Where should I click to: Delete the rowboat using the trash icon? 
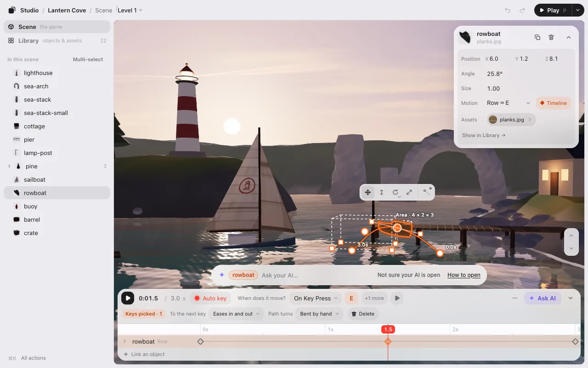tap(551, 37)
